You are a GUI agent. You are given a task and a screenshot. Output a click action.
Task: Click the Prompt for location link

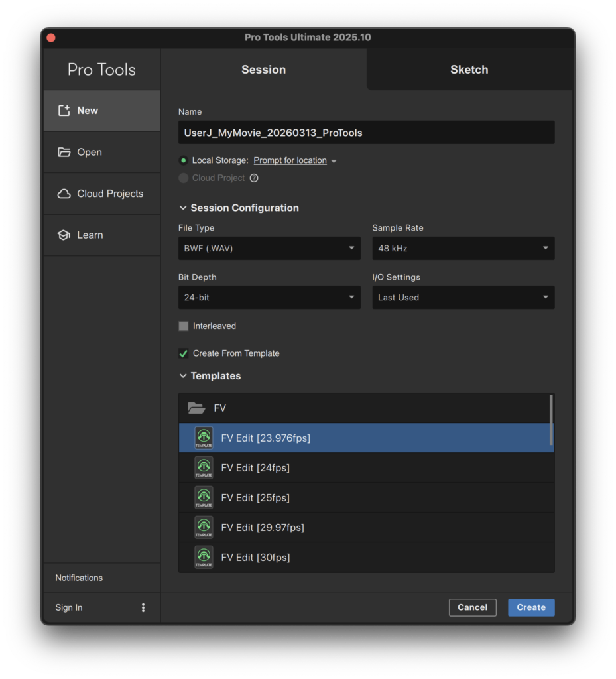tap(290, 160)
